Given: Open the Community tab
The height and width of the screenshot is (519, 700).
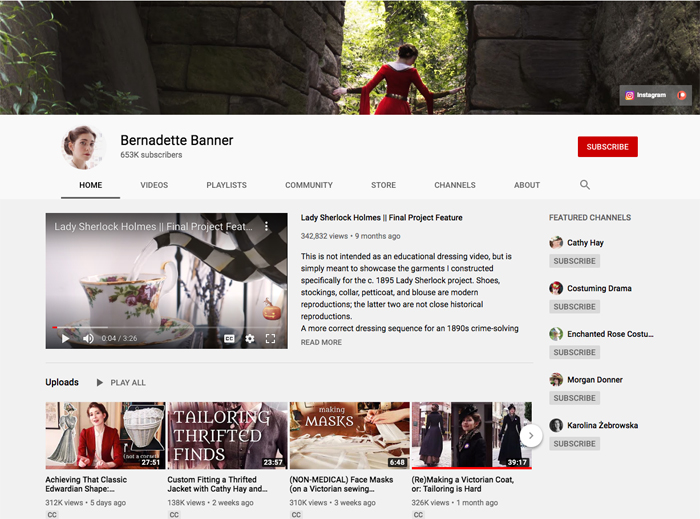Looking at the screenshot, I should pos(309,185).
